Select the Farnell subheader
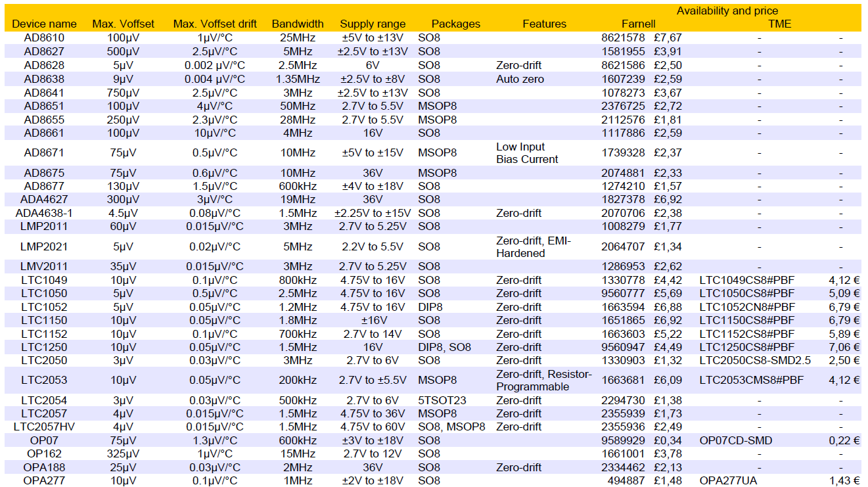The height and width of the screenshot is (487, 868). [639, 24]
